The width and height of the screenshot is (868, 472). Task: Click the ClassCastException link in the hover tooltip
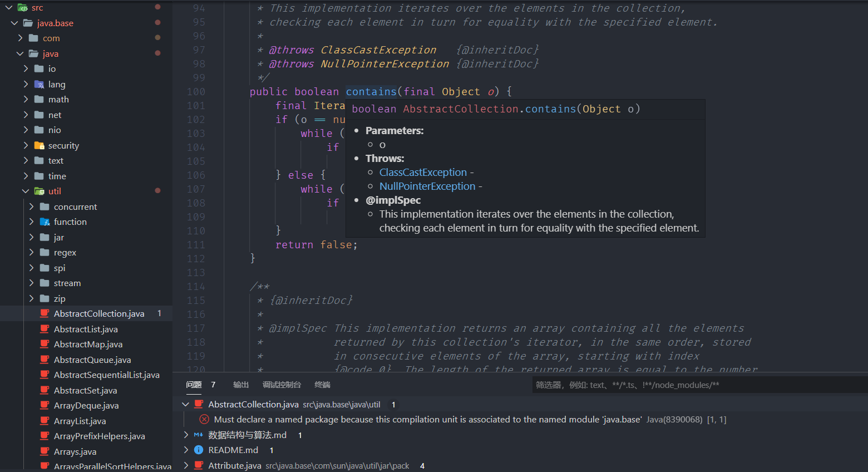coord(422,172)
